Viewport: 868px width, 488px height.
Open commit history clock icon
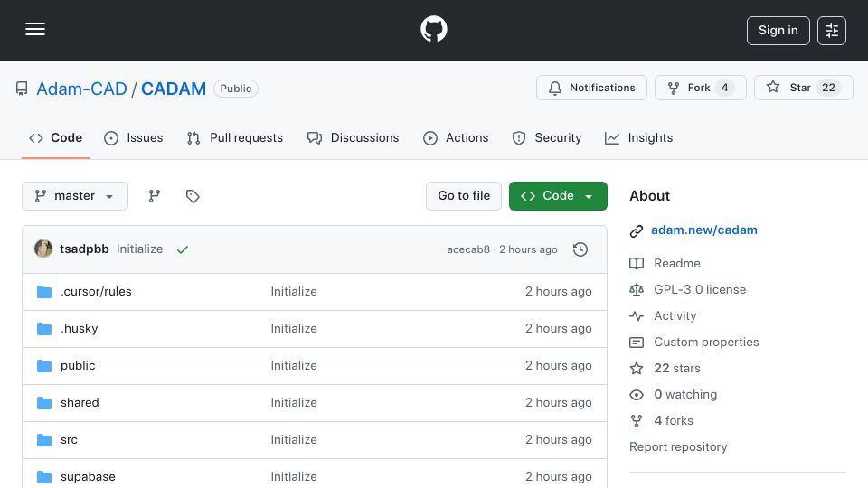tap(580, 249)
